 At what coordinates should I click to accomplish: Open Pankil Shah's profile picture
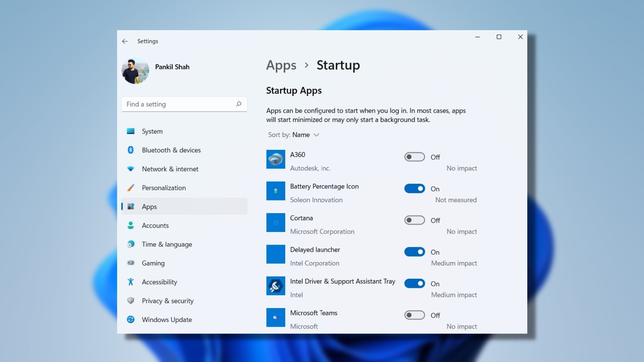pyautogui.click(x=135, y=70)
